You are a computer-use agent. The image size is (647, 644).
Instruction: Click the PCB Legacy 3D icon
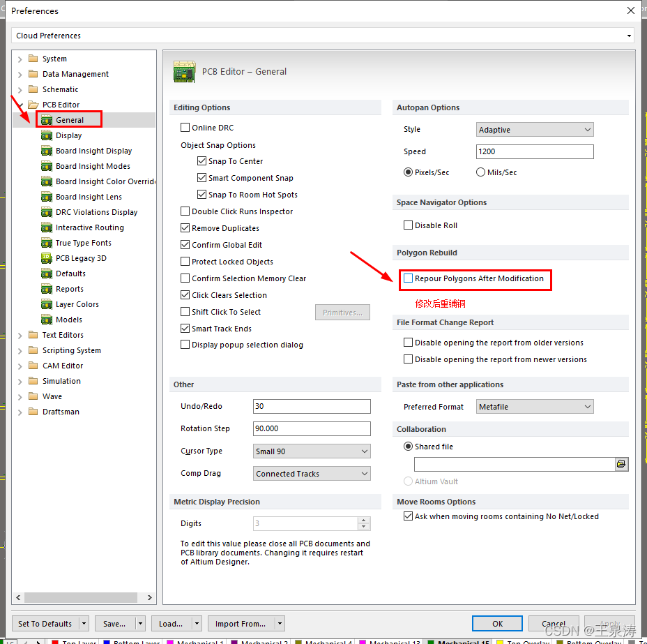tap(47, 258)
